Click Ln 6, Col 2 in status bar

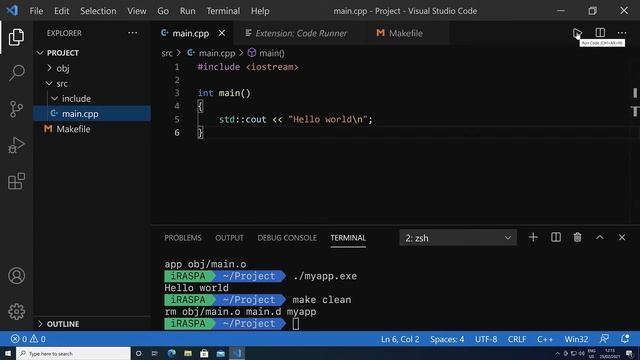[x=400, y=339]
